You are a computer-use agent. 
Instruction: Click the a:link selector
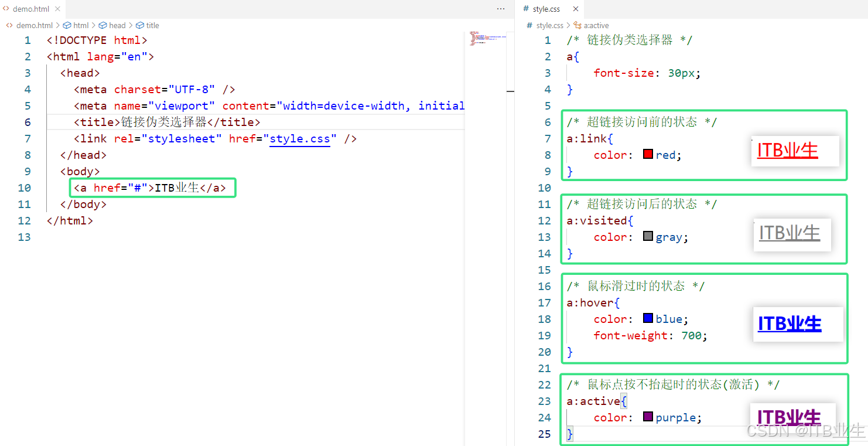click(x=587, y=139)
